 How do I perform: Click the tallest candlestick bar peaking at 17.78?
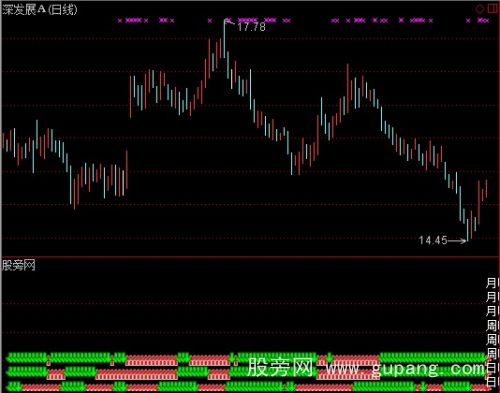pos(224,38)
